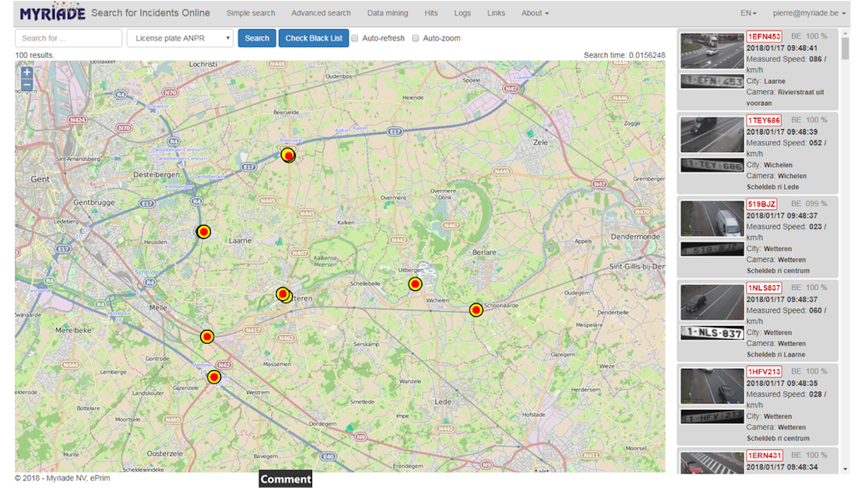Open camera thumbnail for 1NLS837
868x488 pixels.
[712, 302]
